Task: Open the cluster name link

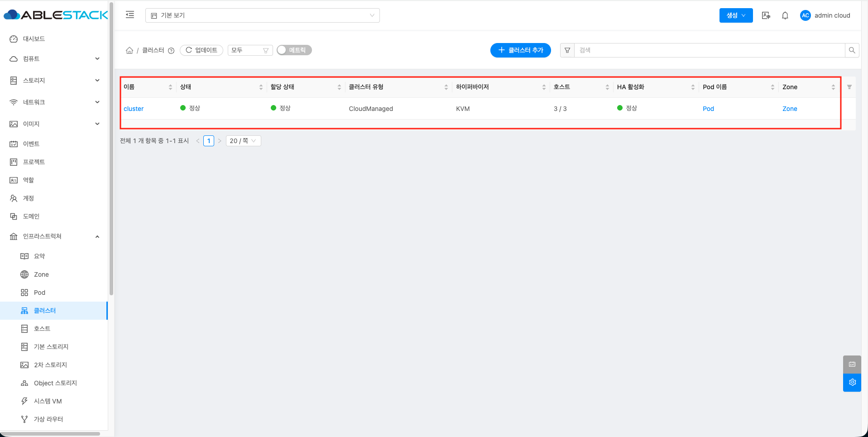Action: 134,109
